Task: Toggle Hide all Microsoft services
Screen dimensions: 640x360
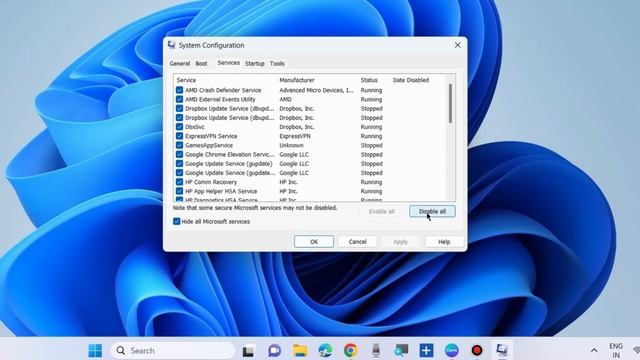Action: point(176,221)
